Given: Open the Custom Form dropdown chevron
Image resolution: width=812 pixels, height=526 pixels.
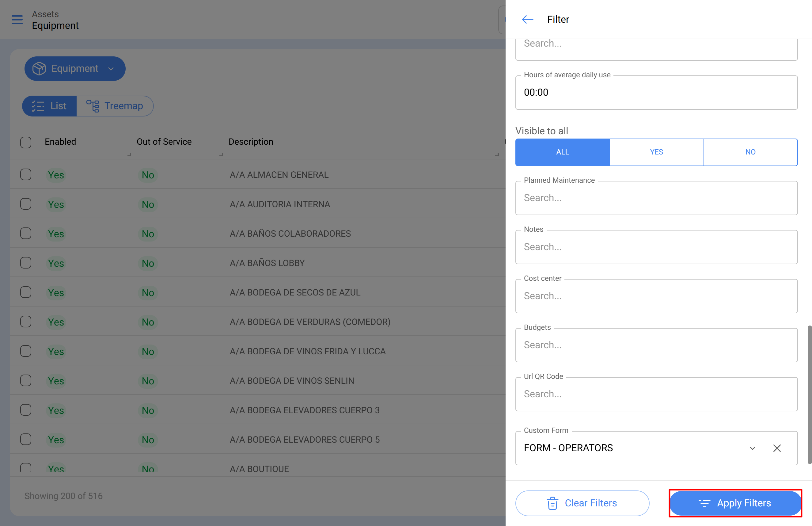Looking at the screenshot, I should 752,448.
